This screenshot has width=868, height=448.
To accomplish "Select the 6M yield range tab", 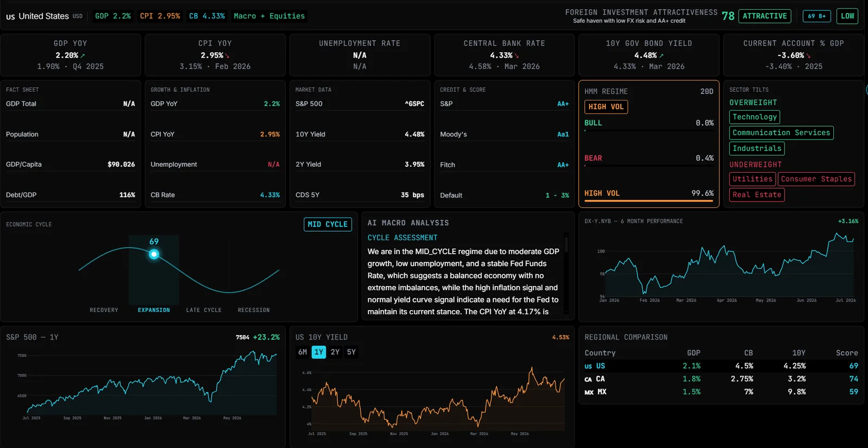I will point(303,352).
